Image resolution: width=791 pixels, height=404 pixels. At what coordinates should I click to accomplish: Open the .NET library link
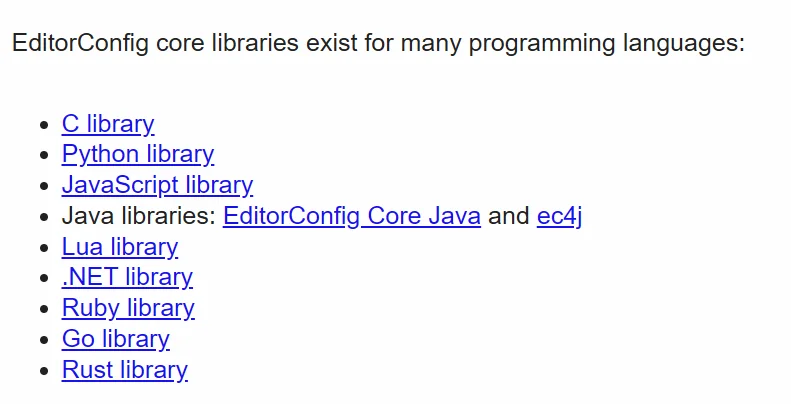[127, 277]
